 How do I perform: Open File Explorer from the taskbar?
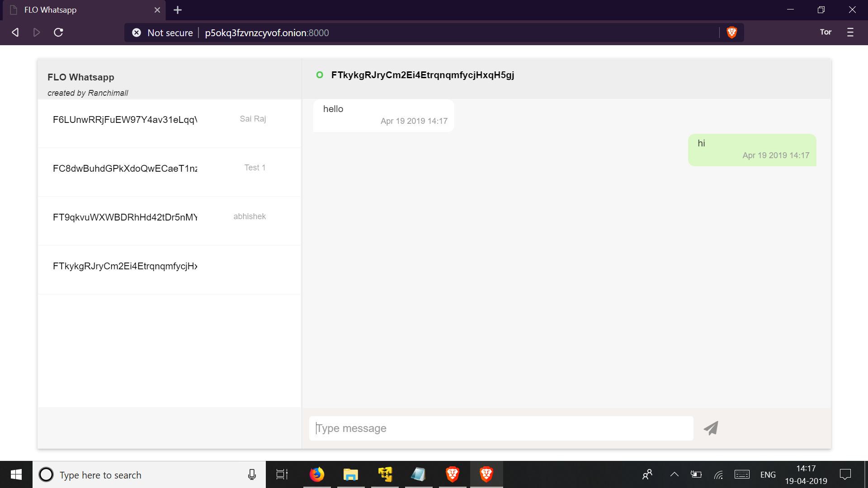[350, 474]
